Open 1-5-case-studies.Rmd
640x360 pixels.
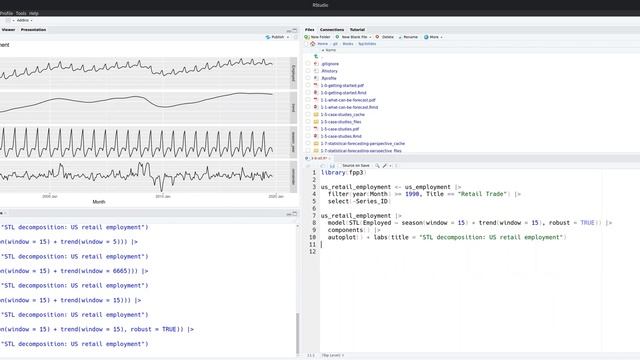coord(341,136)
